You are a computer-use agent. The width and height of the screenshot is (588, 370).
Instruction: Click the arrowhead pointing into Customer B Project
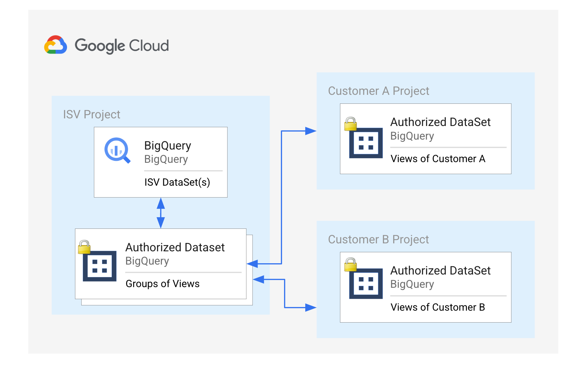point(311,308)
